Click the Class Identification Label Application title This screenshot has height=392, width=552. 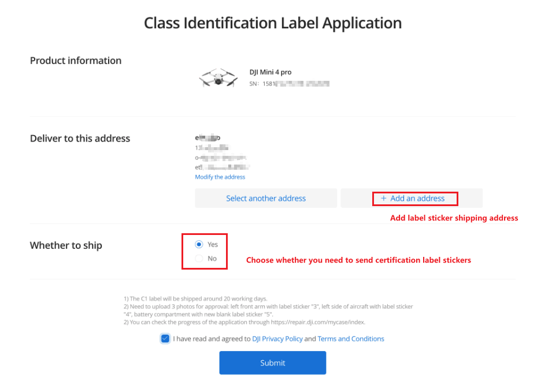[x=272, y=23]
